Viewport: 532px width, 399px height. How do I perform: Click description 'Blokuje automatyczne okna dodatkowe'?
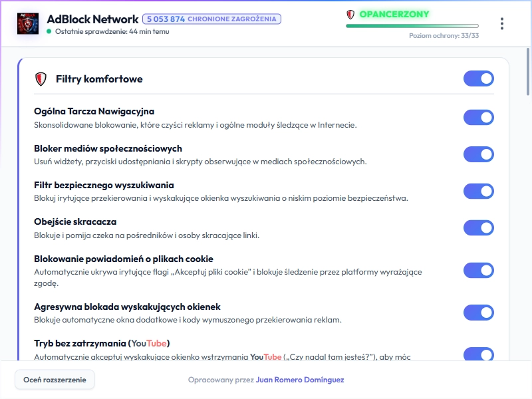[x=188, y=320]
